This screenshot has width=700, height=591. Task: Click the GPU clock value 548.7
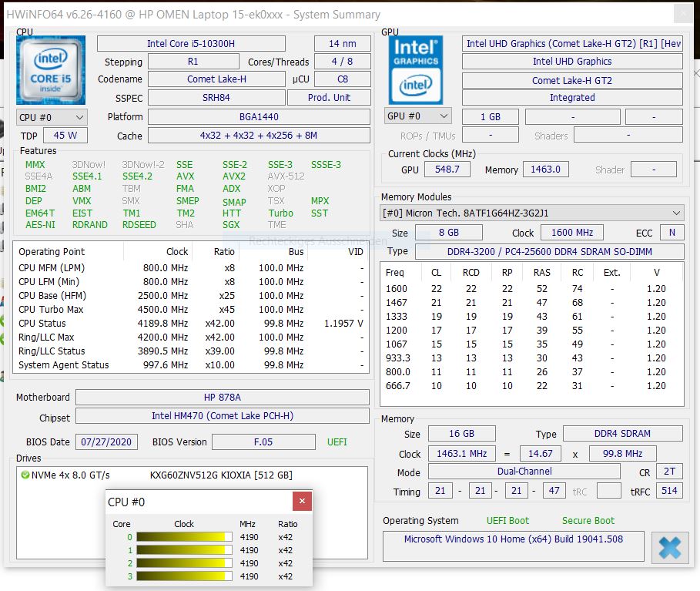click(447, 170)
